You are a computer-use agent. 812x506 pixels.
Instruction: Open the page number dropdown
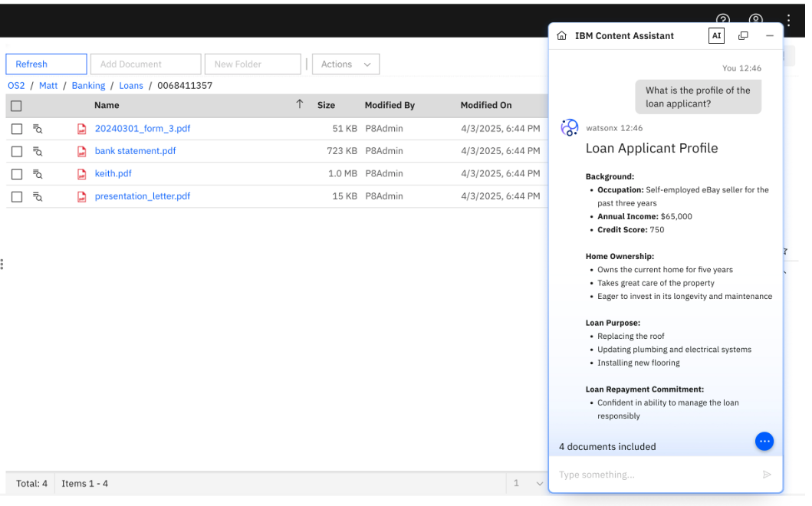coord(527,484)
